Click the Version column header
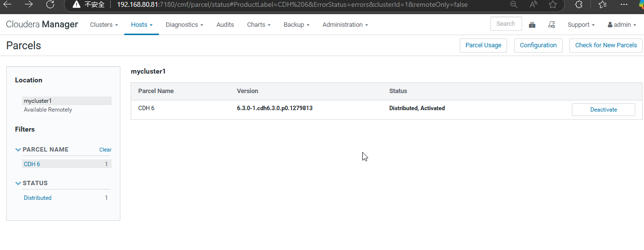Image resolution: width=644 pixels, height=250 pixels. point(248,91)
